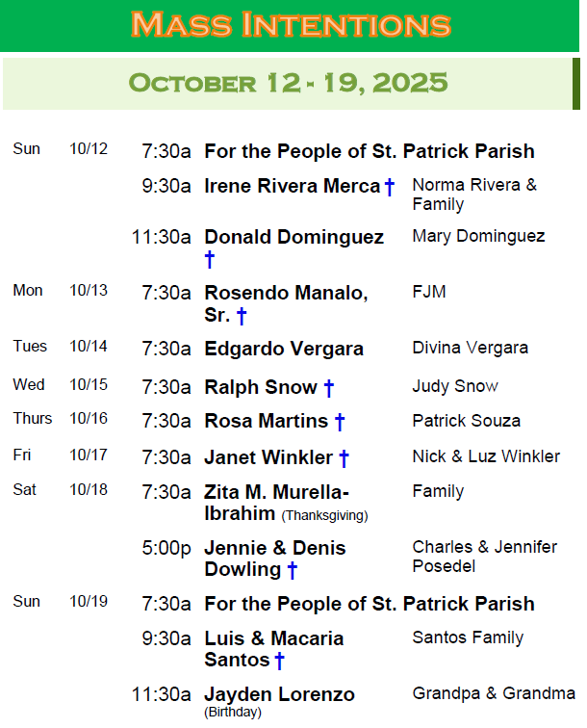This screenshot has height=728, width=587.
Task: Click the blue cross under Donald Dominguez
Action: [210, 259]
